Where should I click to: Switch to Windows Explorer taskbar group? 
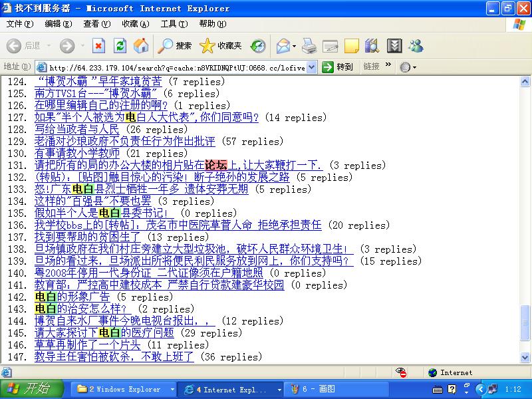(124, 389)
